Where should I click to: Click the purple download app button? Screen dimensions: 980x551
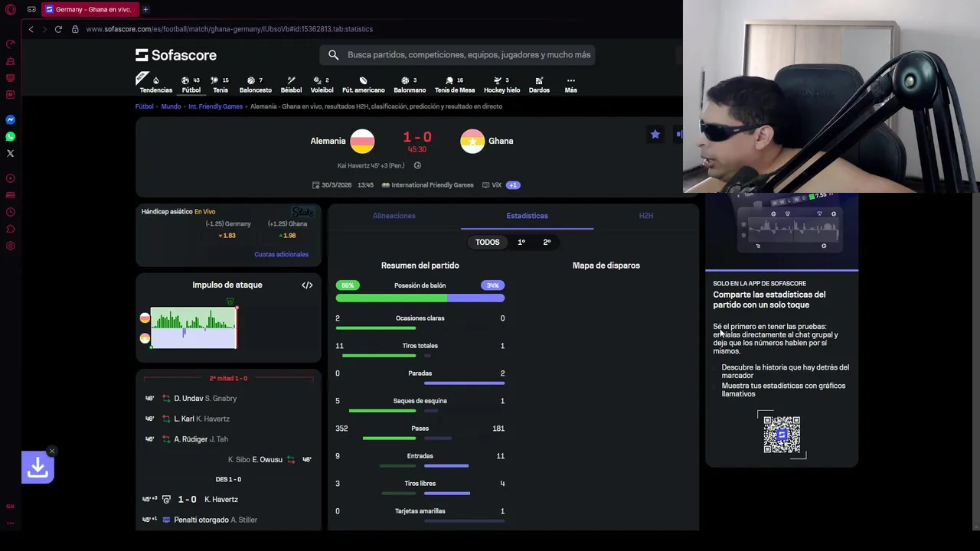click(38, 468)
